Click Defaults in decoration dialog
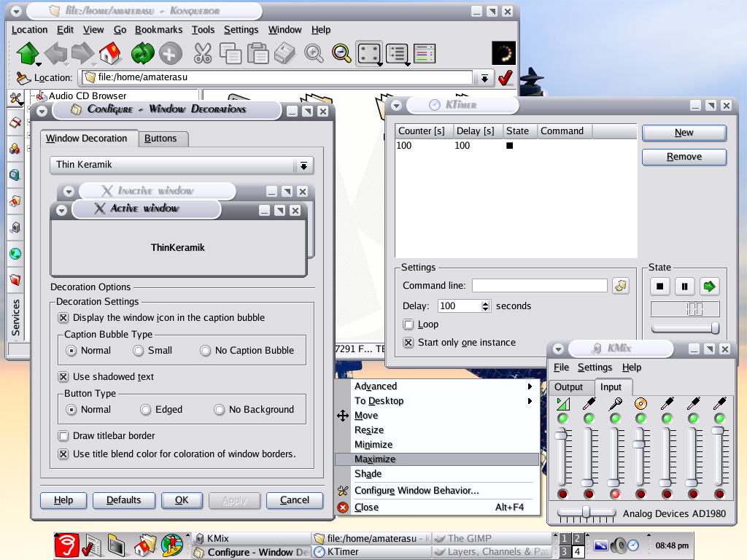Image resolution: width=747 pixels, height=560 pixels. pyautogui.click(x=124, y=500)
